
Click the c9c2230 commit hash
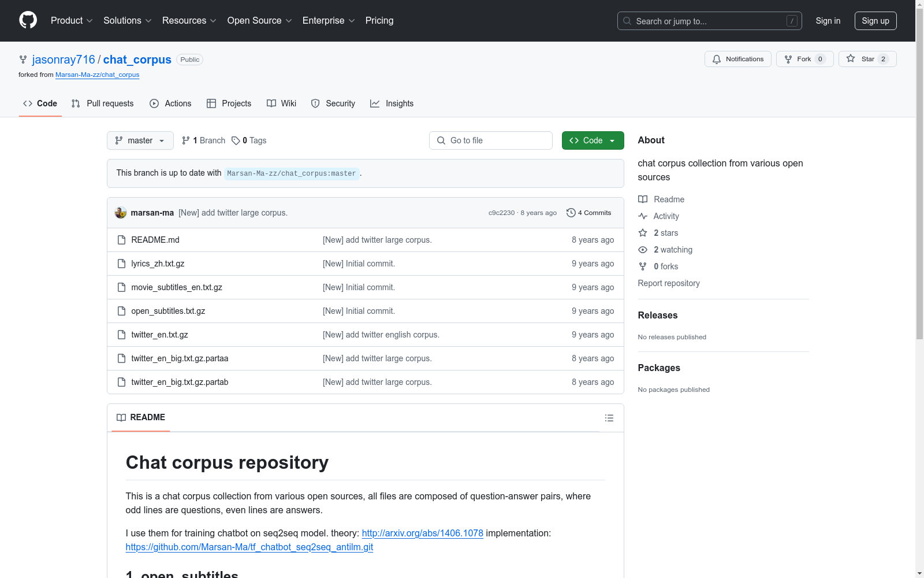501,213
